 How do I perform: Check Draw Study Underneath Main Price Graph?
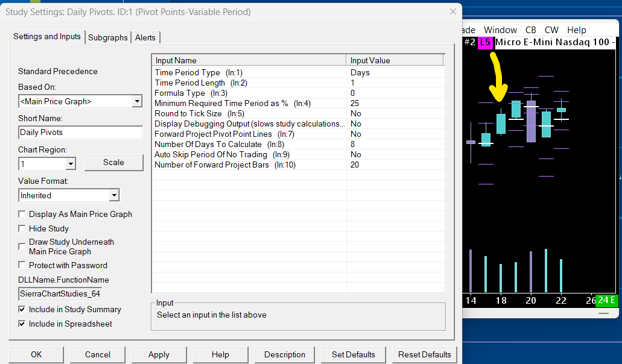click(x=22, y=246)
